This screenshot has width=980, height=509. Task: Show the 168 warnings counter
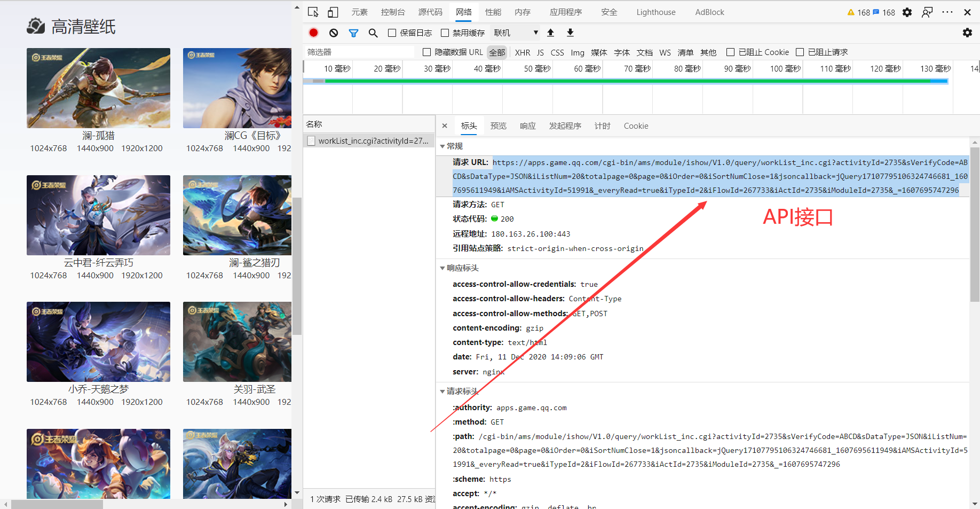(x=858, y=12)
